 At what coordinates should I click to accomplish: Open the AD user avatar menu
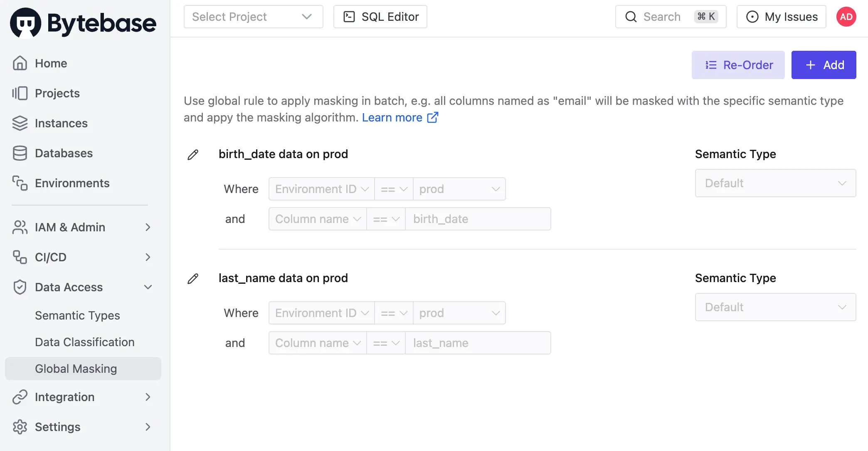click(x=846, y=17)
